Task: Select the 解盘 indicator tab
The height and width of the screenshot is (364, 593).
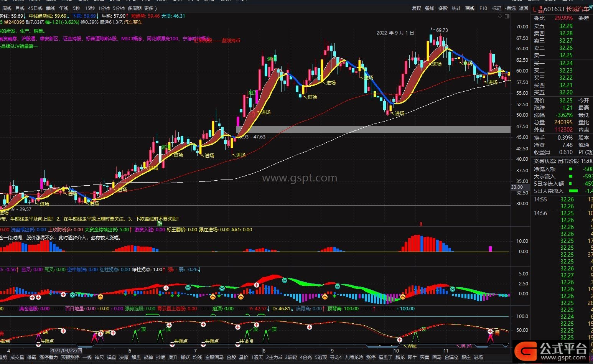Action: pyautogui.click(x=136, y=357)
